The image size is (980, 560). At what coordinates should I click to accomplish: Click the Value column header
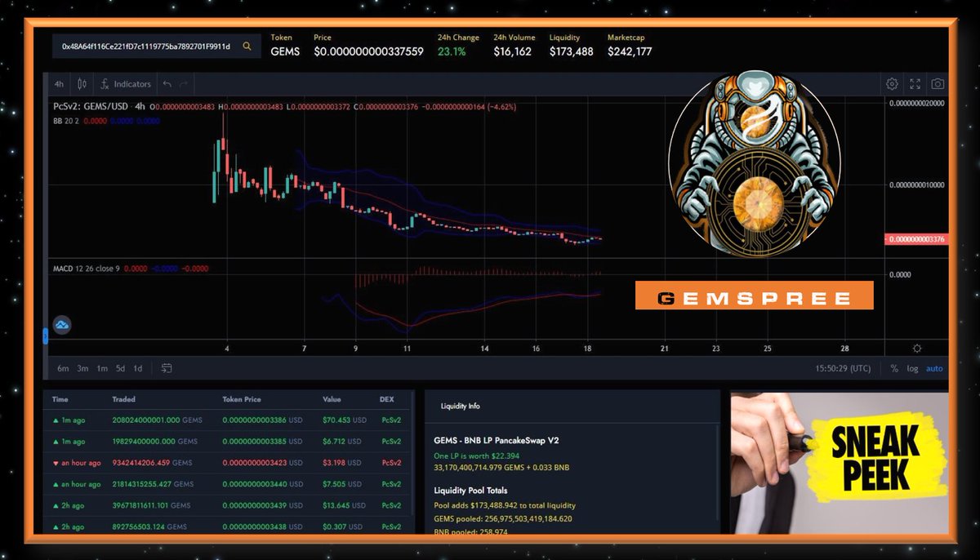(332, 400)
